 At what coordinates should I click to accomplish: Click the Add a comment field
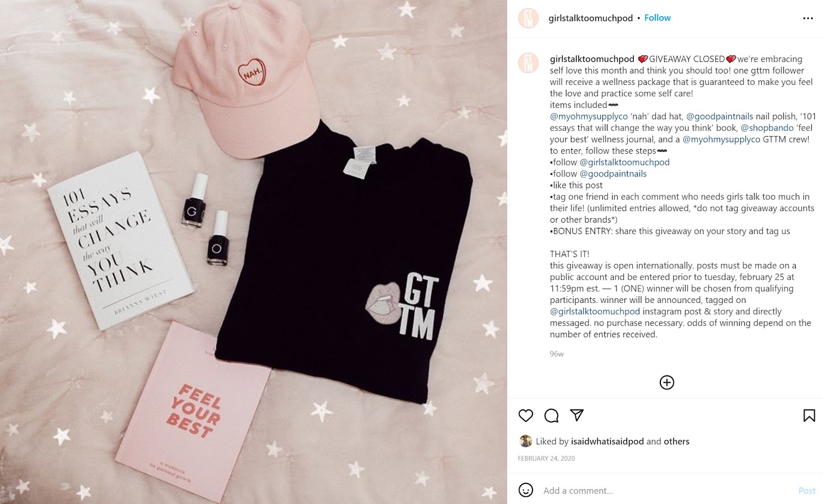pyautogui.click(x=664, y=491)
